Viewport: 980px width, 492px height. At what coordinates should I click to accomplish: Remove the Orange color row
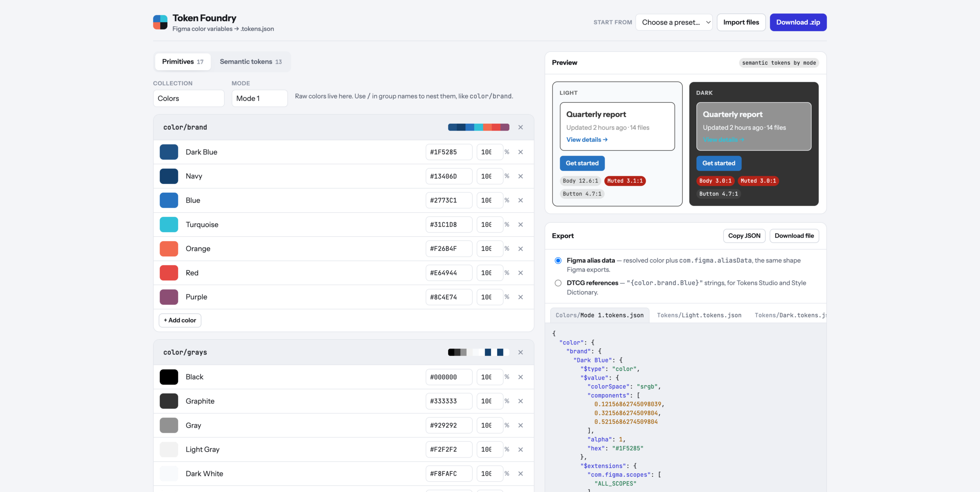521,249
